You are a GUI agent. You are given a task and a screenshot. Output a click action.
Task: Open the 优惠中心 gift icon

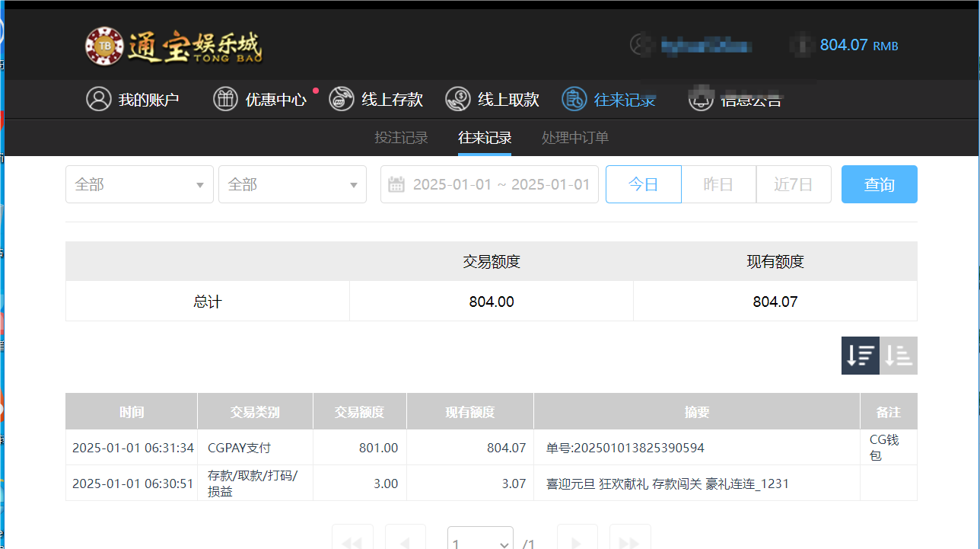point(225,99)
